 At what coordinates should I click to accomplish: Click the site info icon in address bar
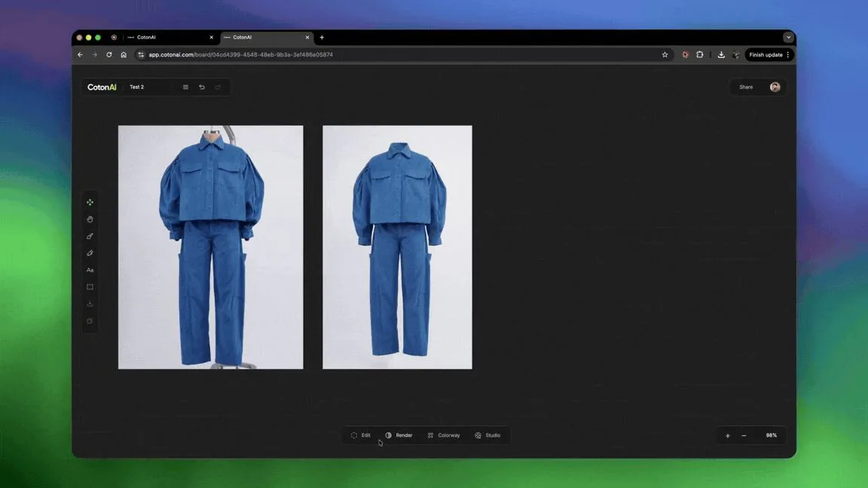(141, 55)
